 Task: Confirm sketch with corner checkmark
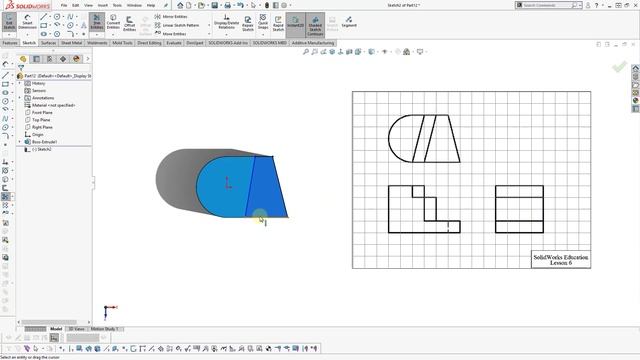tap(620, 66)
